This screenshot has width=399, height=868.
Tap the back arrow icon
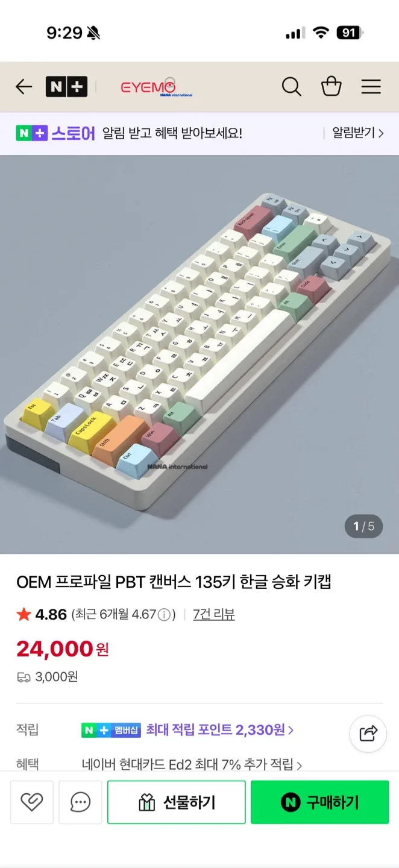pos(24,87)
